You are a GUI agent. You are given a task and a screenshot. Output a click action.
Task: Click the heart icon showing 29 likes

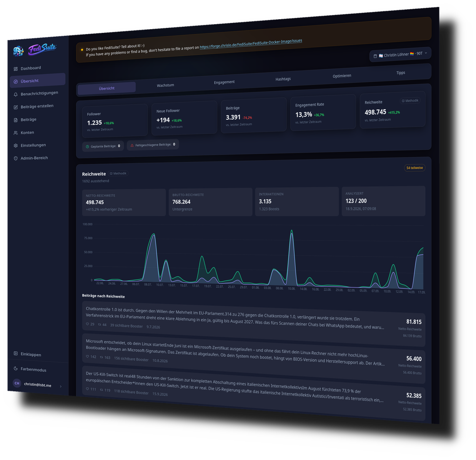click(88, 324)
